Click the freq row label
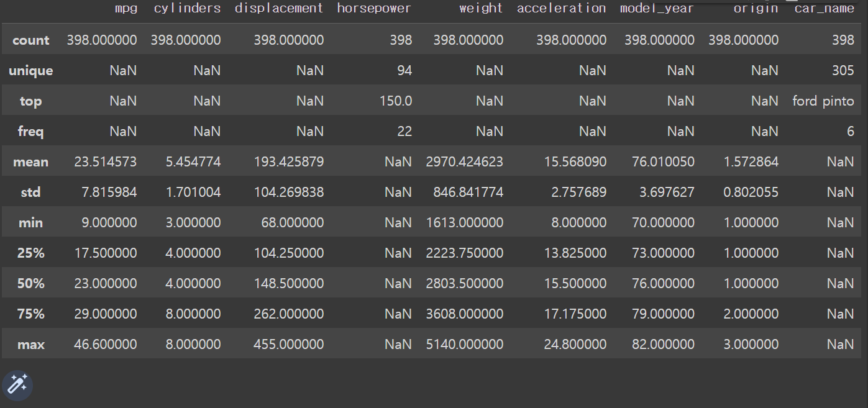The width and height of the screenshot is (868, 408). pos(31,131)
